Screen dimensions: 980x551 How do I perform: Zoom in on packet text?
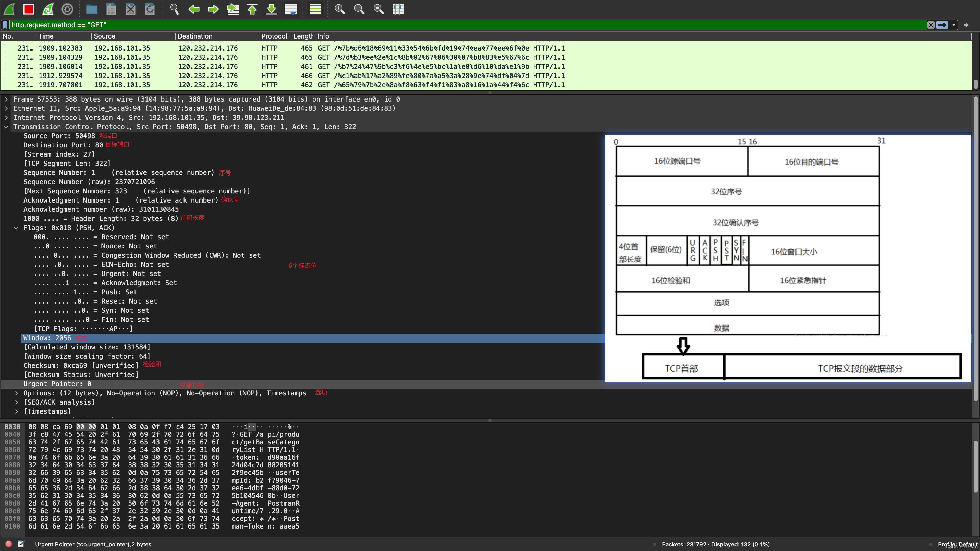tap(339, 9)
